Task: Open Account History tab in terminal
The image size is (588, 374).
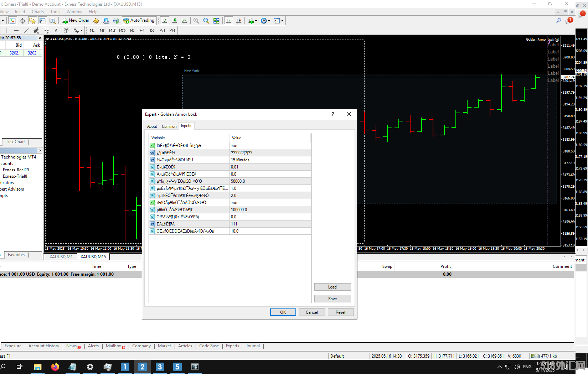Action: 44,346
